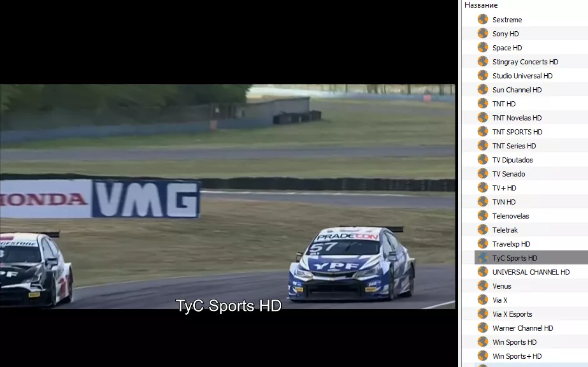Select the Telenovelas channel name

[511, 216]
